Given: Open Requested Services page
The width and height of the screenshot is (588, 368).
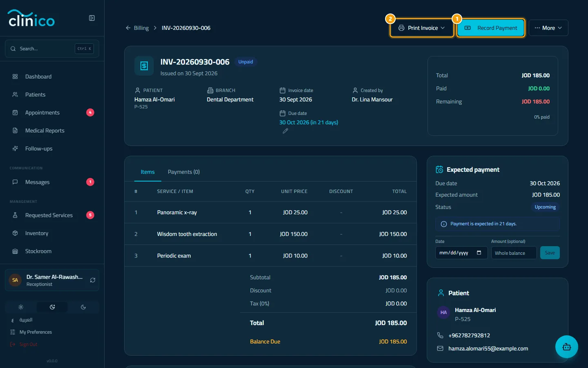Looking at the screenshot, I should point(52,215).
